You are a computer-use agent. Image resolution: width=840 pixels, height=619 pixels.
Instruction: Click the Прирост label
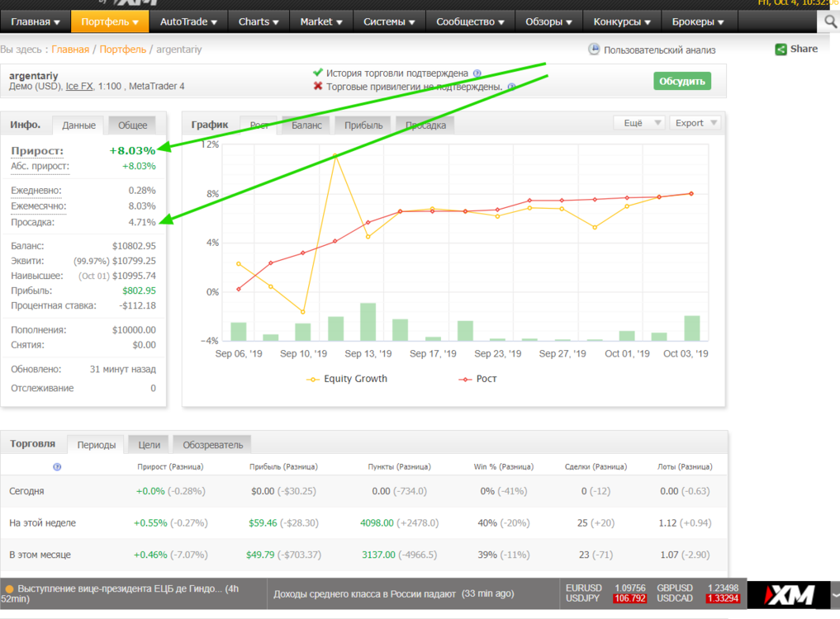pos(37,151)
